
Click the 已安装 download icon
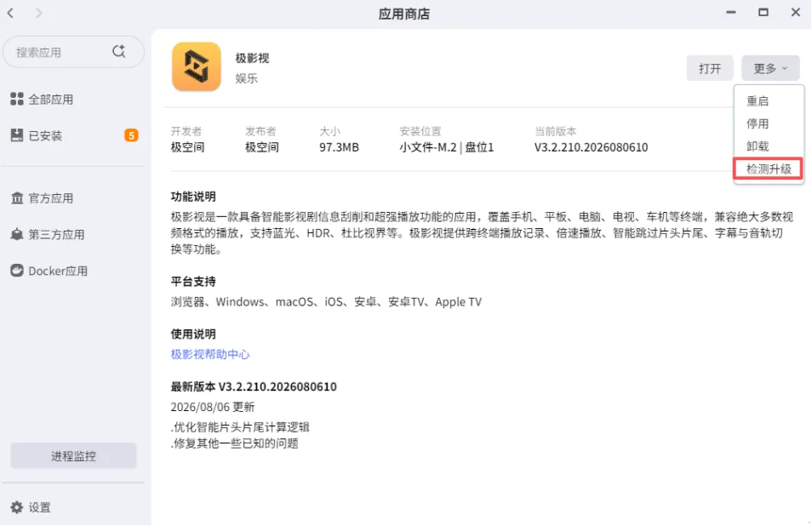click(17, 135)
